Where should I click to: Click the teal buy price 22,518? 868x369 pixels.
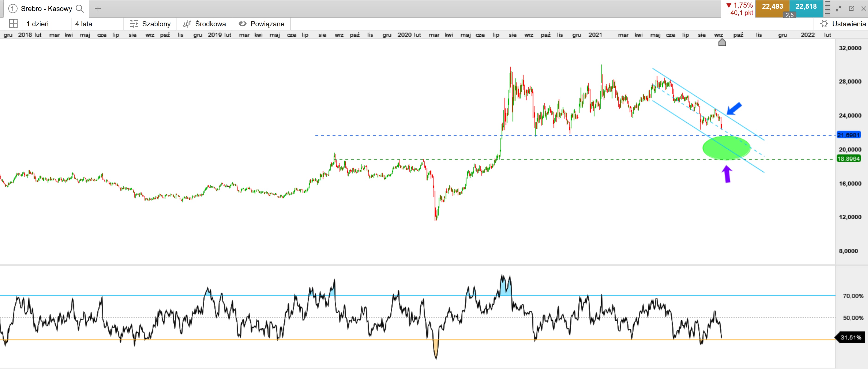(806, 6)
